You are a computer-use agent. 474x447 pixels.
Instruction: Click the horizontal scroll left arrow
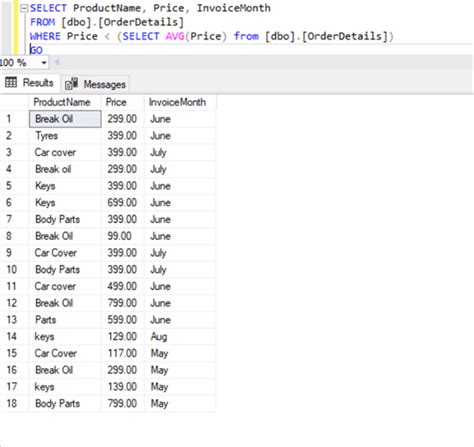pos(57,62)
